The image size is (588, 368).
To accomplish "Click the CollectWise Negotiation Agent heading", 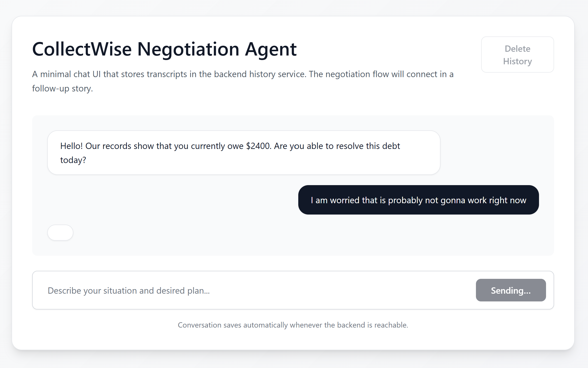I will 164,49.
